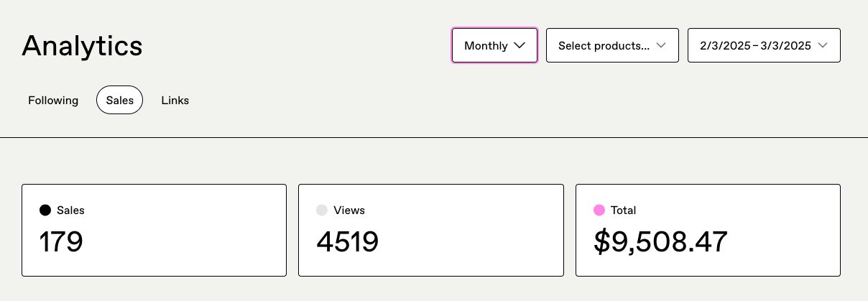Image resolution: width=868 pixels, height=301 pixels.
Task: Click the gray Views legend dot
Action: click(x=322, y=210)
